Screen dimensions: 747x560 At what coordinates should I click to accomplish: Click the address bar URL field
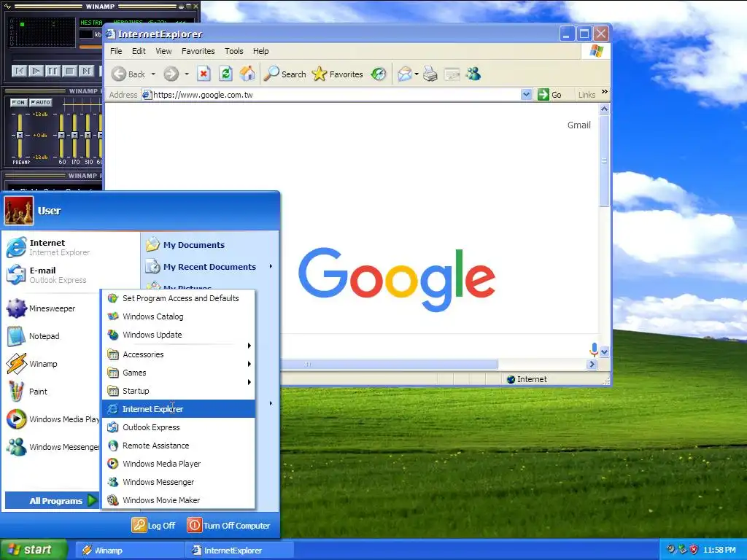(336, 95)
